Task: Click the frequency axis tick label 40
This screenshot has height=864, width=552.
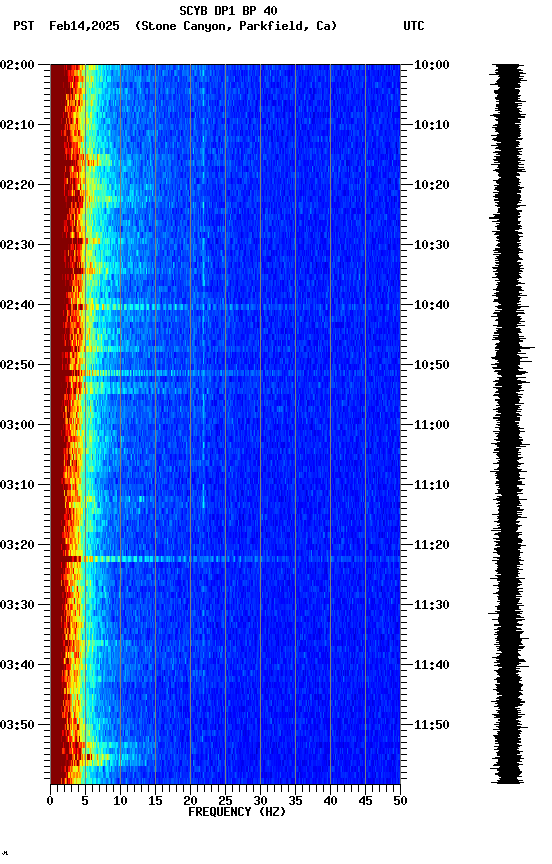Action: coord(330,801)
